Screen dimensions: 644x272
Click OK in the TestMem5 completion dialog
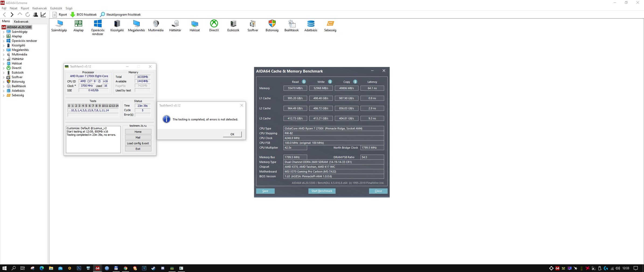232,134
